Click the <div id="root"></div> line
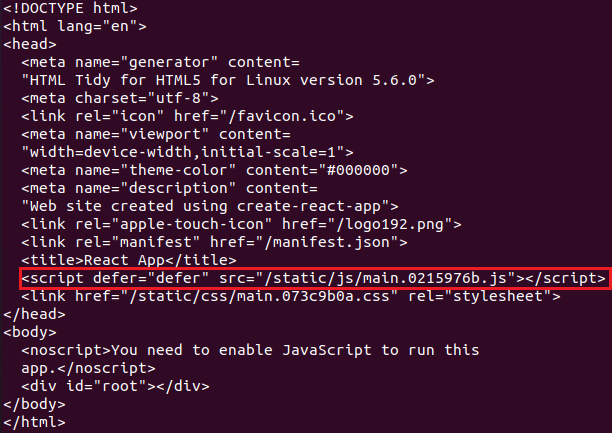The width and height of the screenshot is (612, 433). pos(116,386)
